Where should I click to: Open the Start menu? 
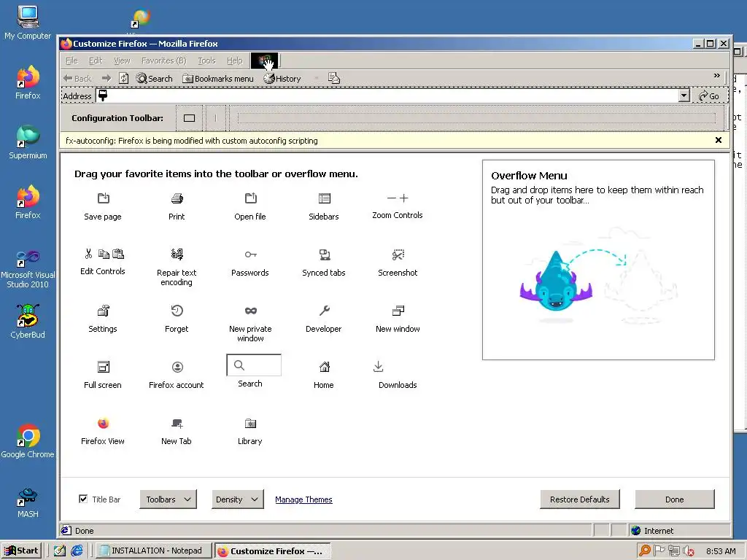(21, 551)
